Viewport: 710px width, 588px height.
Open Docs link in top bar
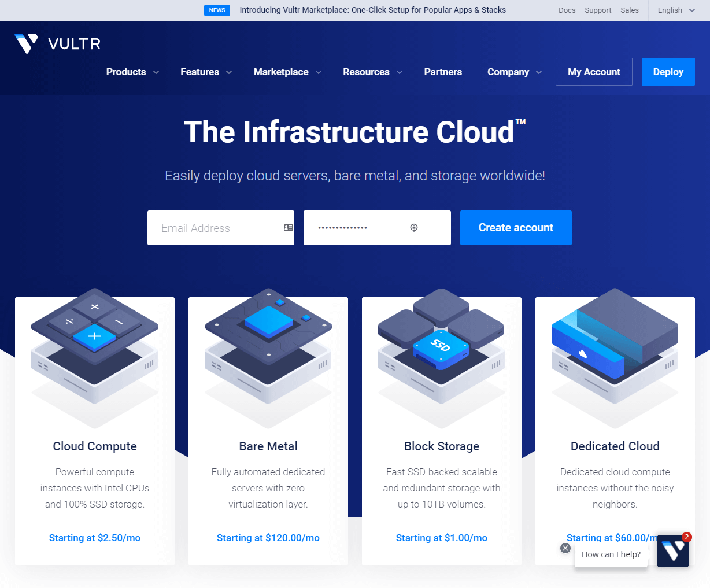point(567,10)
